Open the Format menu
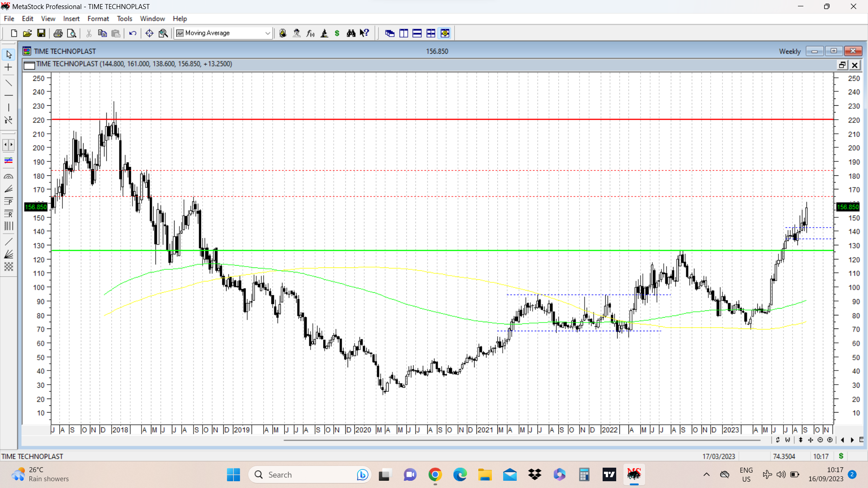The height and width of the screenshot is (488, 868). pos(98,19)
